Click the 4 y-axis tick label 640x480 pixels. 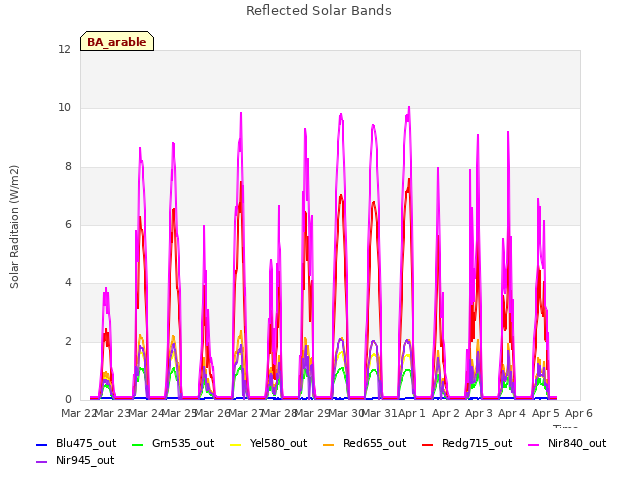[68, 282]
